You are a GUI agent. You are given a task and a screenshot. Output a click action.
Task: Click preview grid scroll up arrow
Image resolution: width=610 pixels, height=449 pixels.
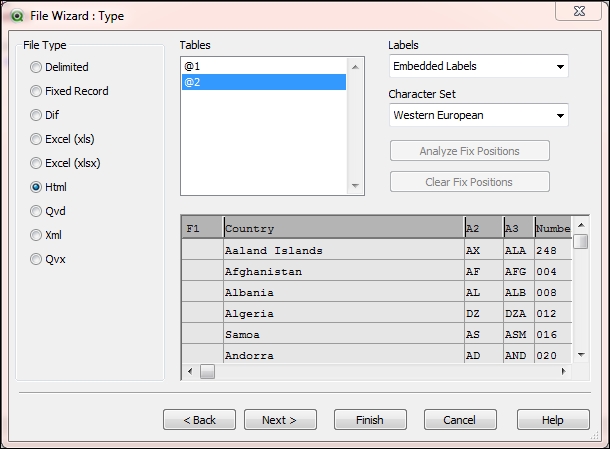click(x=581, y=225)
